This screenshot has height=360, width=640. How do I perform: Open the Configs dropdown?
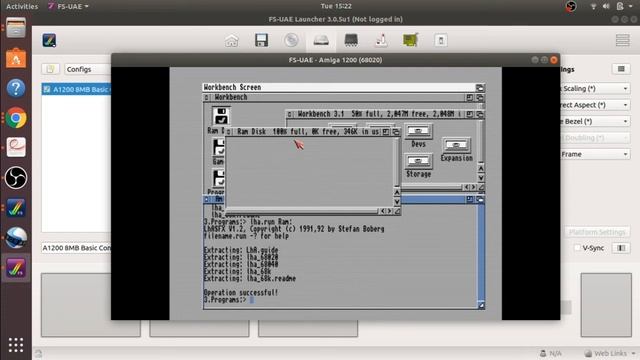coord(88,69)
